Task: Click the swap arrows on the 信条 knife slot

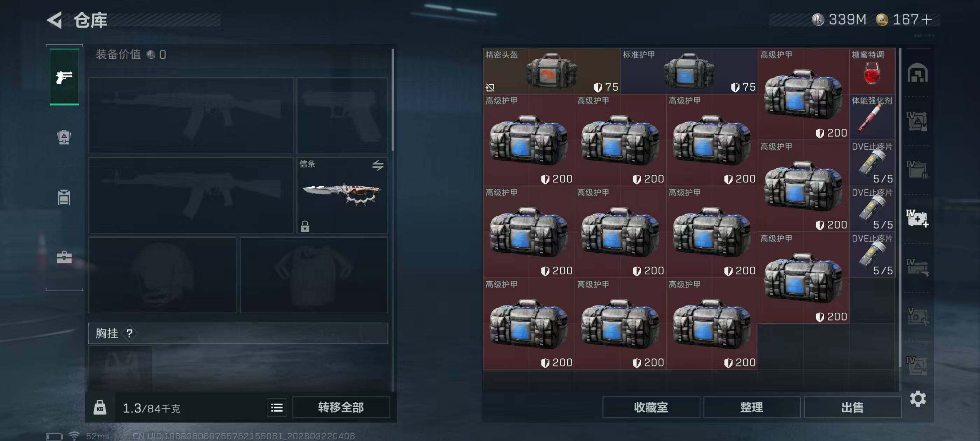Action: [378, 165]
